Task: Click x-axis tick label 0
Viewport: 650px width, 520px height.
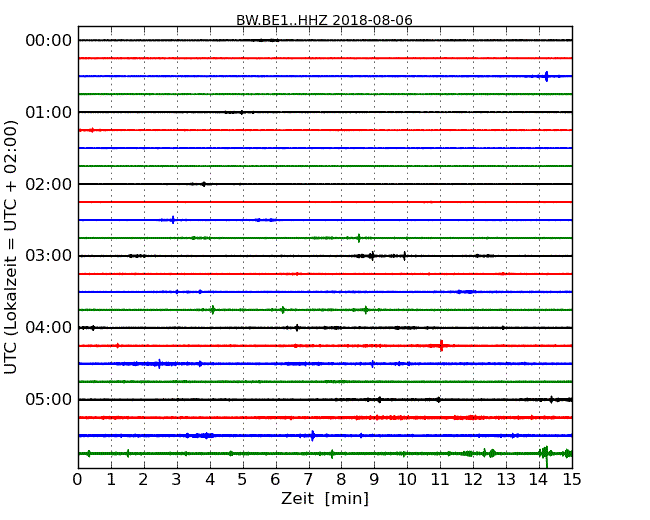Action: coord(78,480)
